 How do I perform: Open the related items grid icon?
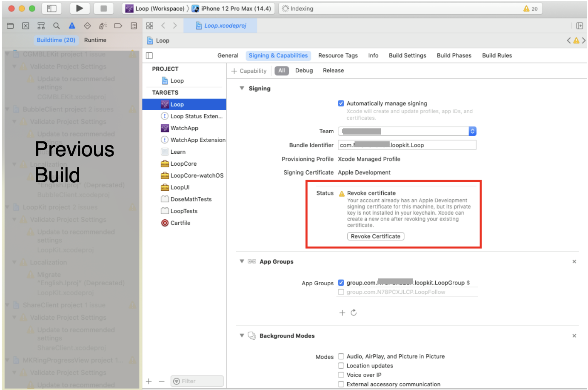point(150,26)
